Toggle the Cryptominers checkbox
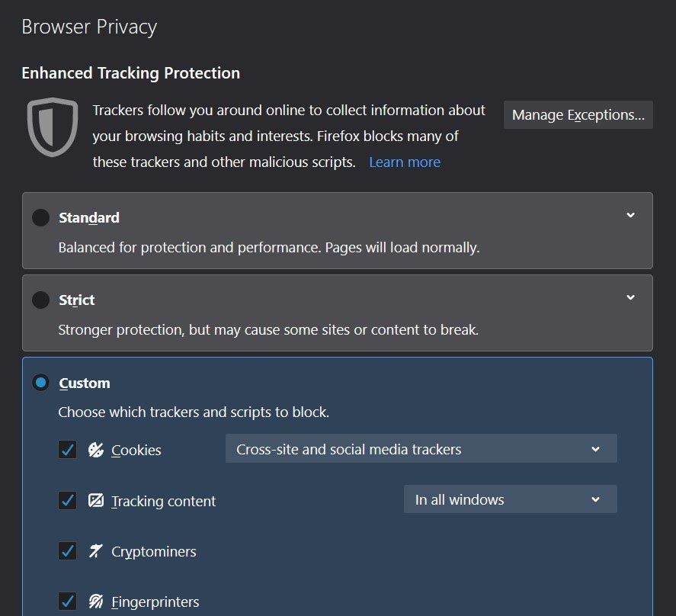 68,551
